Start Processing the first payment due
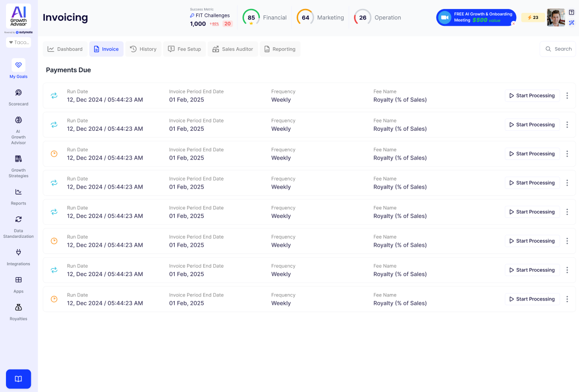Image resolution: width=579 pixels, height=392 pixels. point(532,96)
